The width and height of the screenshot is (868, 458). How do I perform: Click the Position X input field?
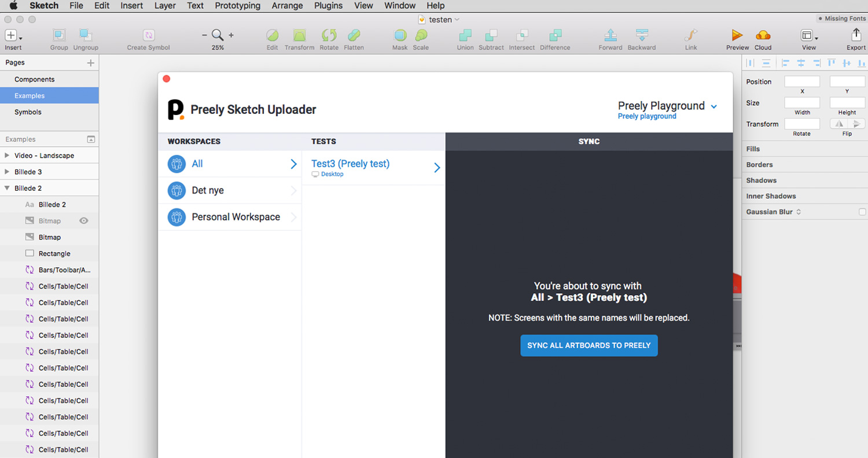[x=802, y=82]
